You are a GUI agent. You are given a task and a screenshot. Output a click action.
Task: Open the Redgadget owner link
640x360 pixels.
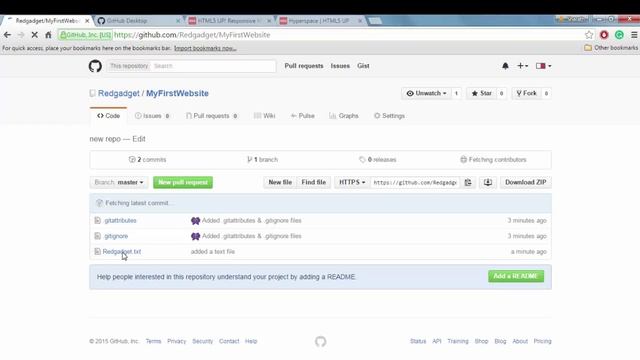(x=119, y=93)
